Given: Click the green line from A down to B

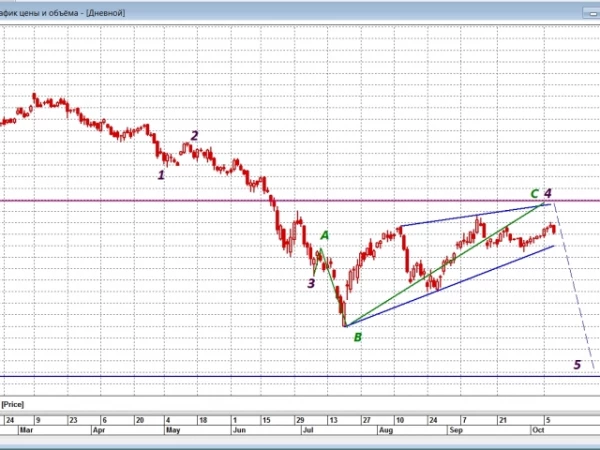Looking at the screenshot, I should 332,286.
